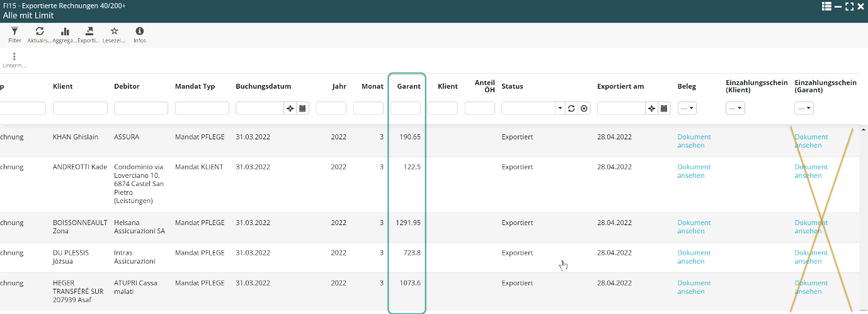Viewport: 868px width, 314px height.
Task: Open Einzahlungsschein (Klient) filter dropdown
Action: (x=735, y=108)
